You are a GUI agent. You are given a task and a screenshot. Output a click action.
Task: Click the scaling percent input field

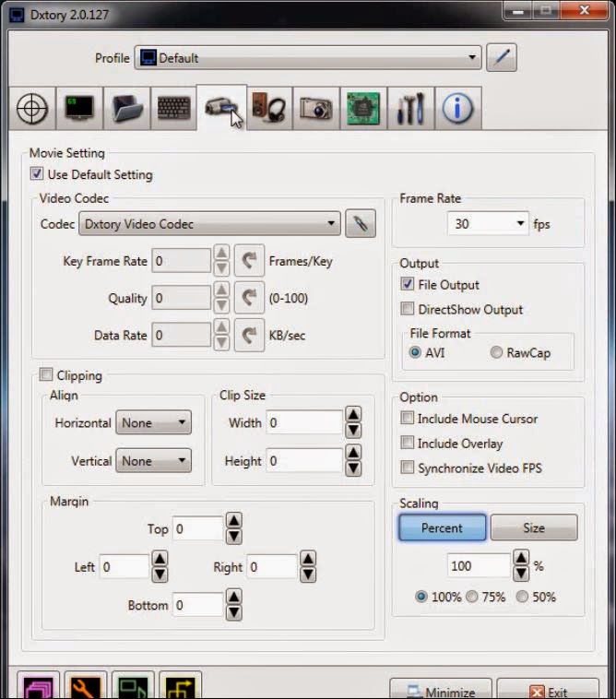tap(479, 565)
